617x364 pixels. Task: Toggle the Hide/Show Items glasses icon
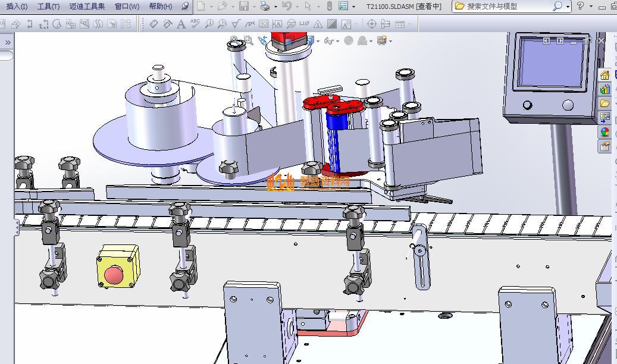point(329,41)
